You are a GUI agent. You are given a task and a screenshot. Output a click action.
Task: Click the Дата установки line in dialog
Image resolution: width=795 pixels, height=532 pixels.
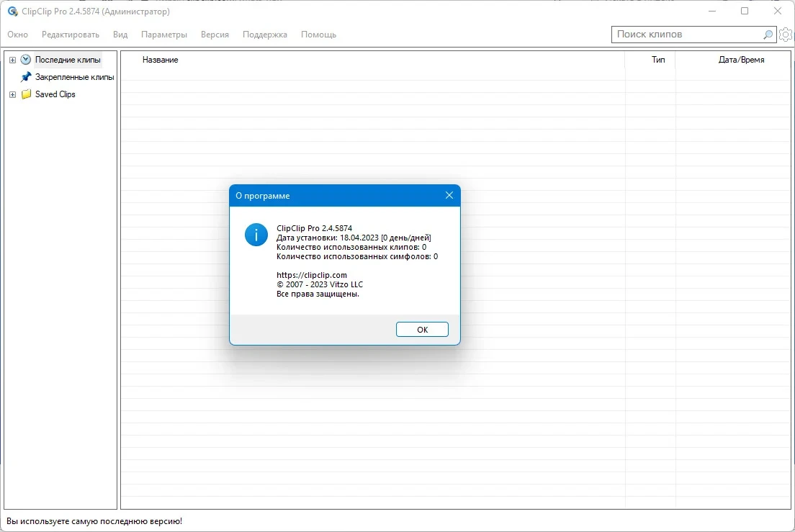354,238
